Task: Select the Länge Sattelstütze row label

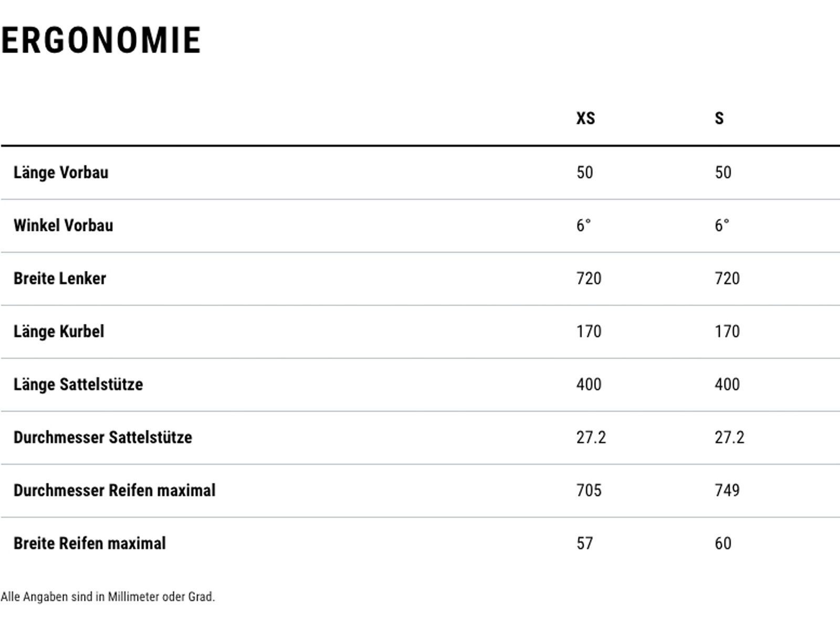Action: tap(78, 385)
